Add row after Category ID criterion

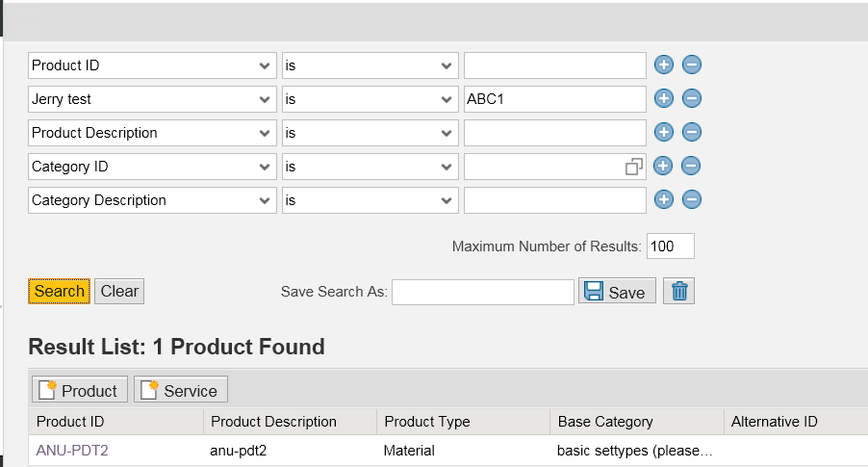(663, 166)
